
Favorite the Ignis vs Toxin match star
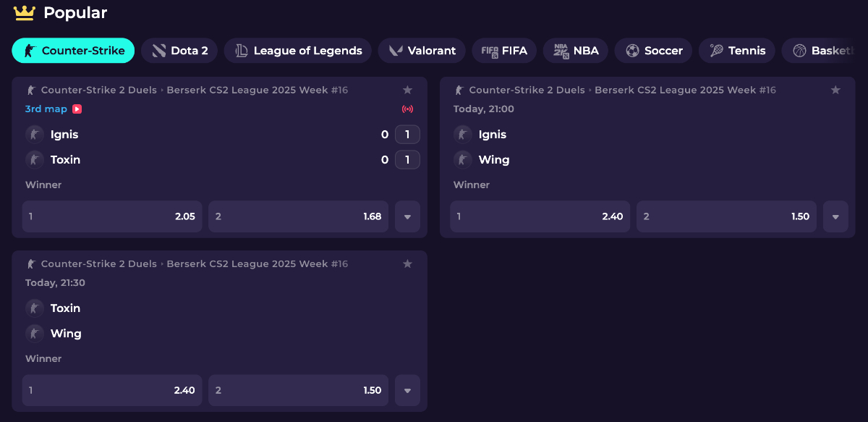(407, 90)
